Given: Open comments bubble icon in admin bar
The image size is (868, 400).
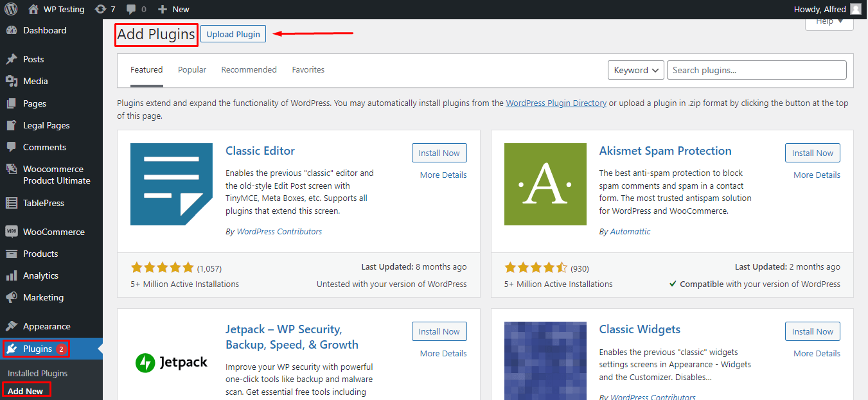Looking at the screenshot, I should [x=131, y=9].
